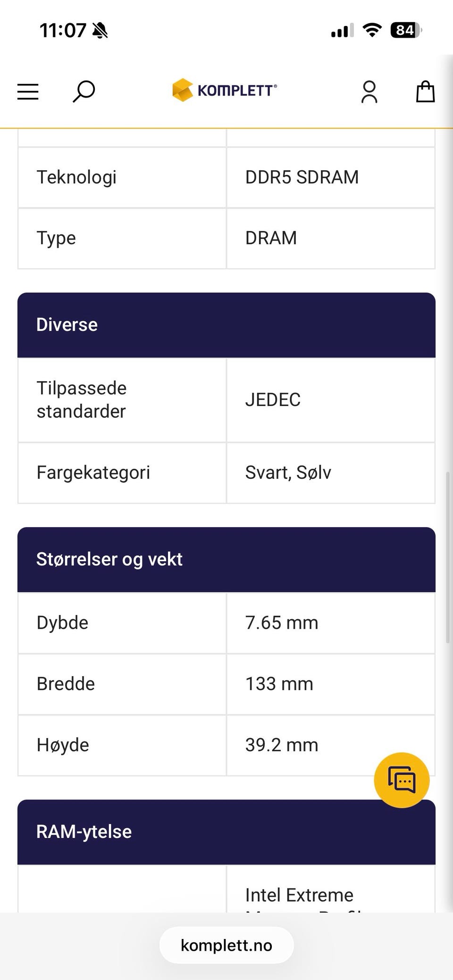Collapse the Størrelser og vekt section

pyautogui.click(x=226, y=559)
